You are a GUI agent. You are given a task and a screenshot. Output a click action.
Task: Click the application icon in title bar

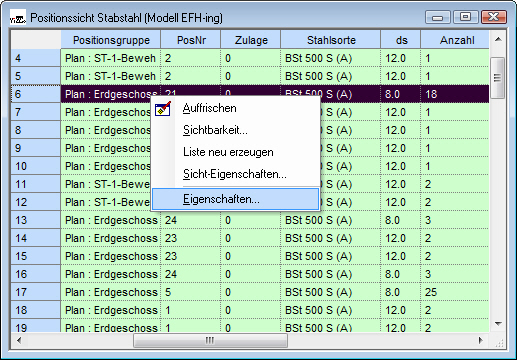point(18,18)
